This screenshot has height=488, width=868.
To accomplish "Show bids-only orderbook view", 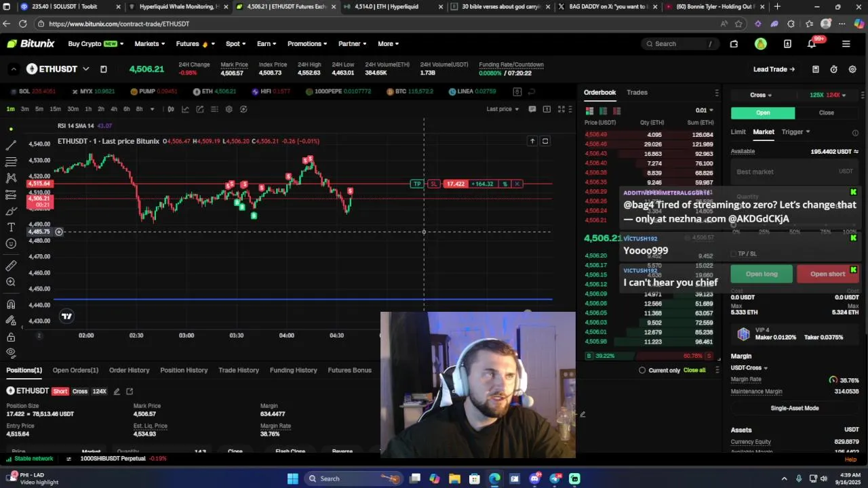I will pyautogui.click(x=603, y=111).
